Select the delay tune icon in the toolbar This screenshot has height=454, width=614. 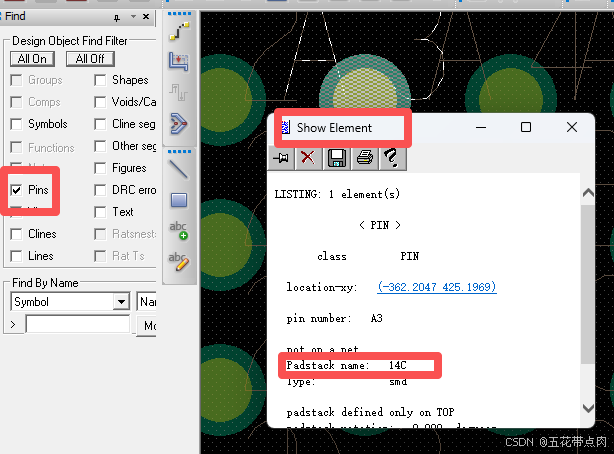[x=179, y=92]
